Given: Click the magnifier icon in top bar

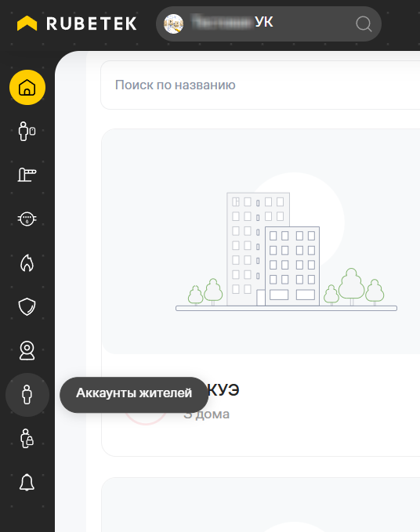Looking at the screenshot, I should [364, 24].
